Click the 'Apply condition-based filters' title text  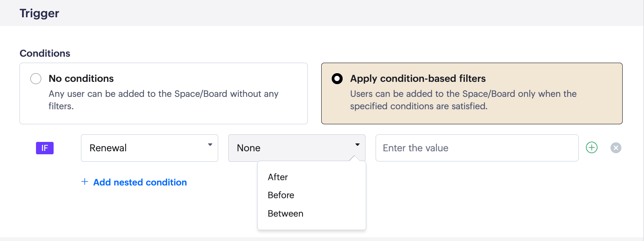418,78
